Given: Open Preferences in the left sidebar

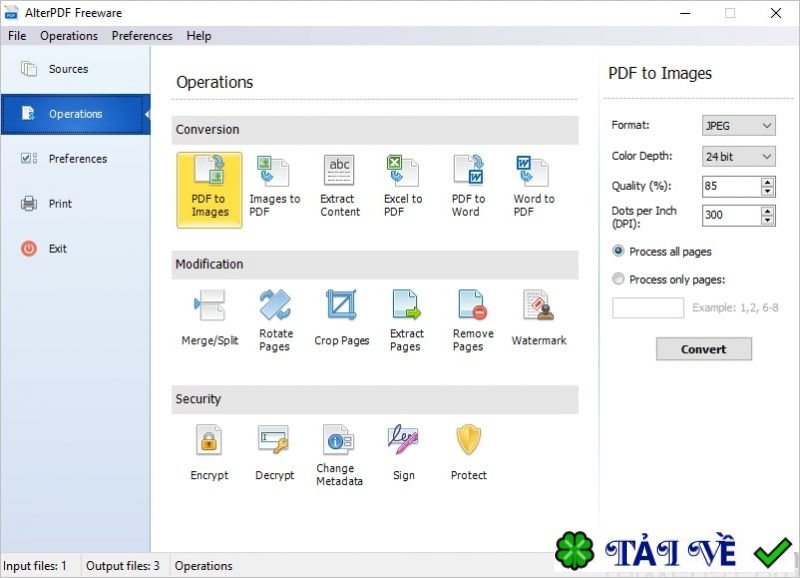Looking at the screenshot, I should click(76, 159).
